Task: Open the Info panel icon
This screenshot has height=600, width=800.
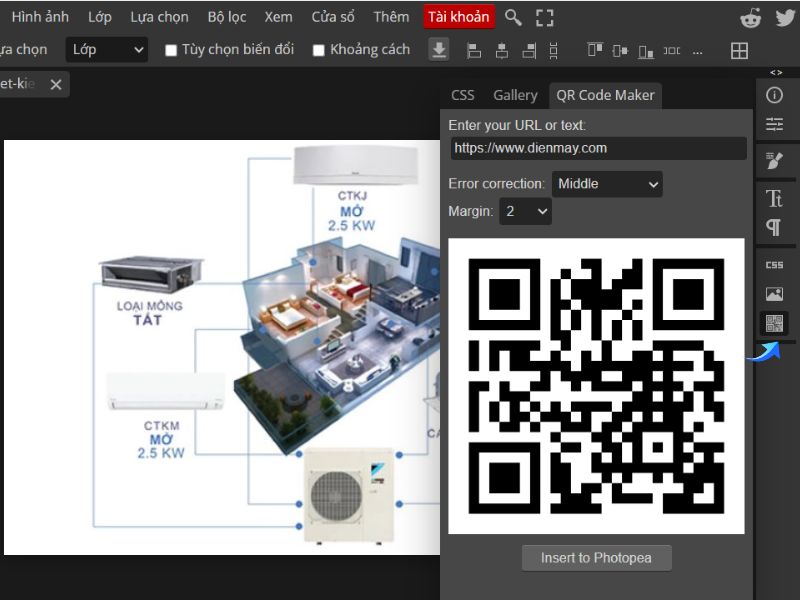Action: coord(774,95)
